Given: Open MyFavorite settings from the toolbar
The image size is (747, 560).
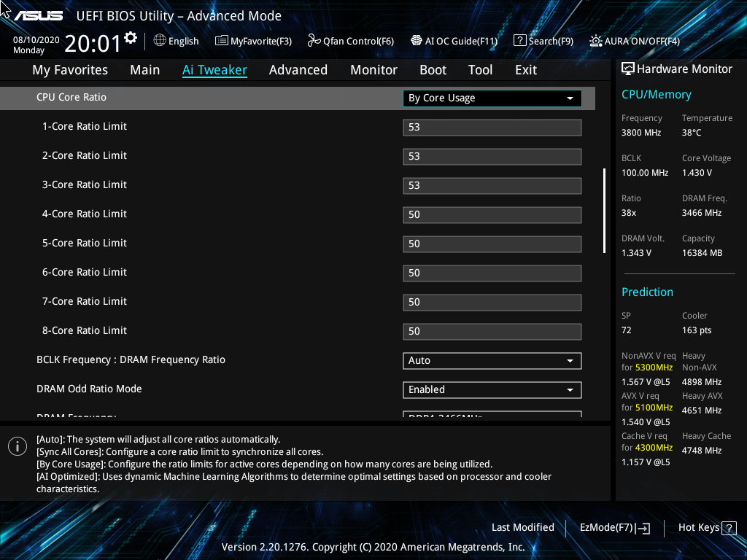Looking at the screenshot, I should pyautogui.click(x=253, y=41).
